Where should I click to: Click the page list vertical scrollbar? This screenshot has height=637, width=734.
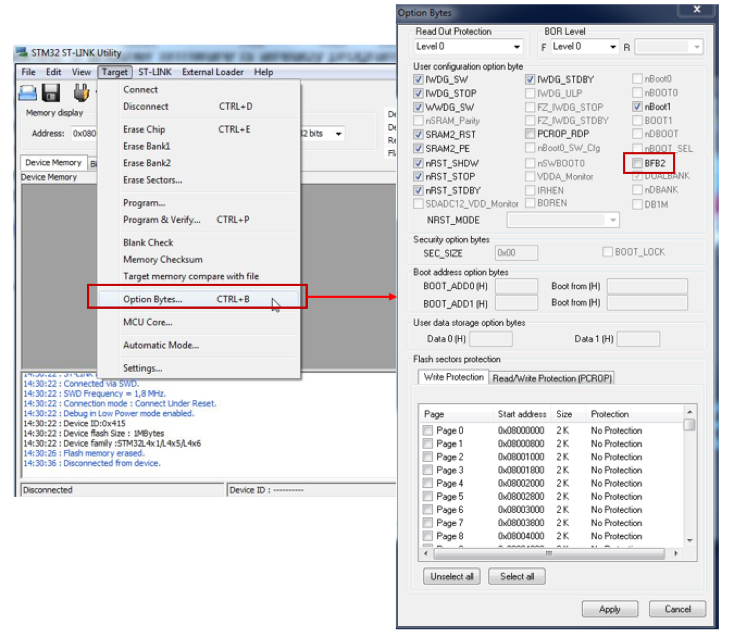coord(689,480)
